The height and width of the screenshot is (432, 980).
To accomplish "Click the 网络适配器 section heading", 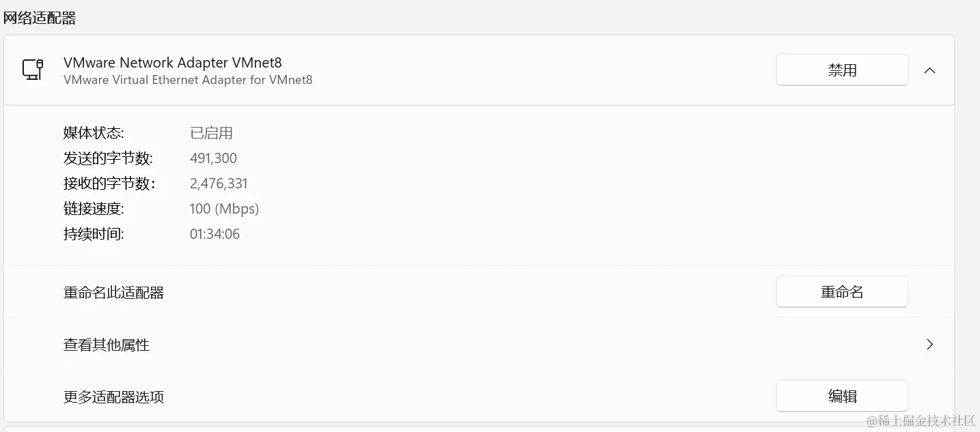I will (x=40, y=18).
